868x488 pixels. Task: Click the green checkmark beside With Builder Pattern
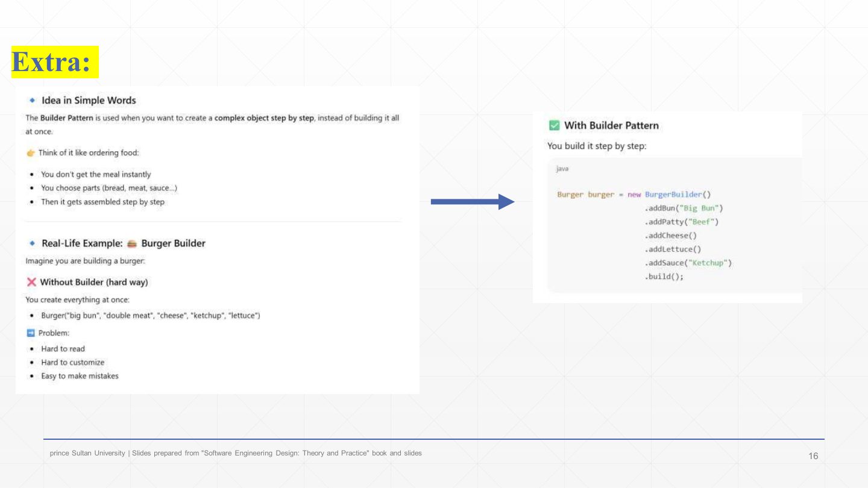tap(554, 125)
